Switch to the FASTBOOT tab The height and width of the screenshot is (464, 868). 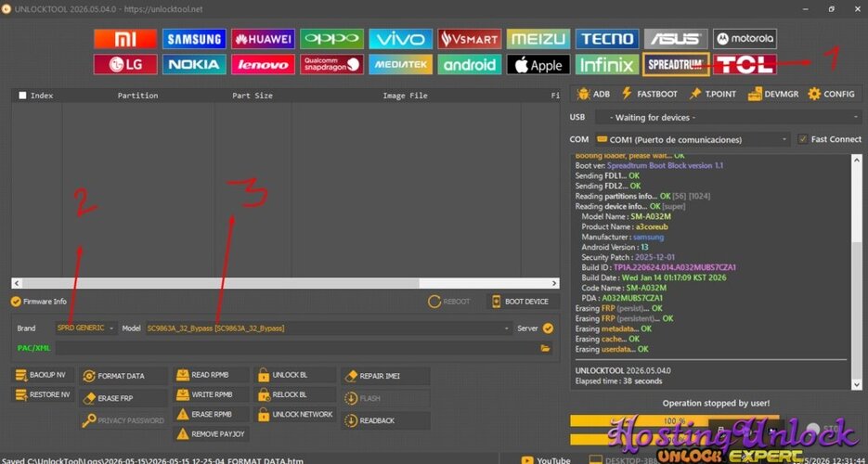pyautogui.click(x=649, y=94)
